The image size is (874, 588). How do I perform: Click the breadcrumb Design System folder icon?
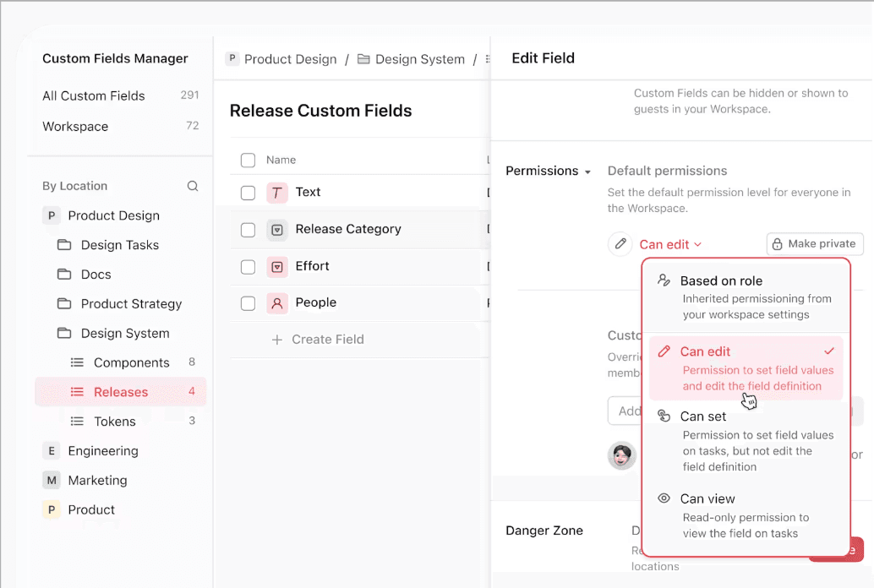tap(363, 59)
